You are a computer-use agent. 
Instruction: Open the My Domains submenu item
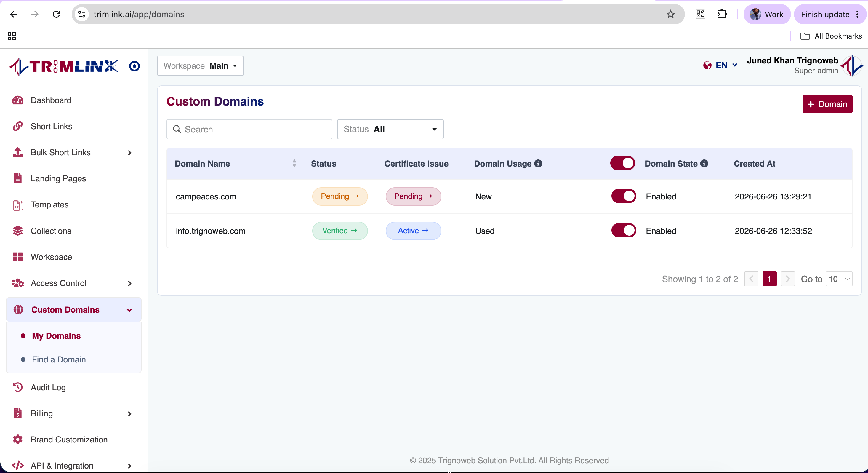tap(56, 336)
